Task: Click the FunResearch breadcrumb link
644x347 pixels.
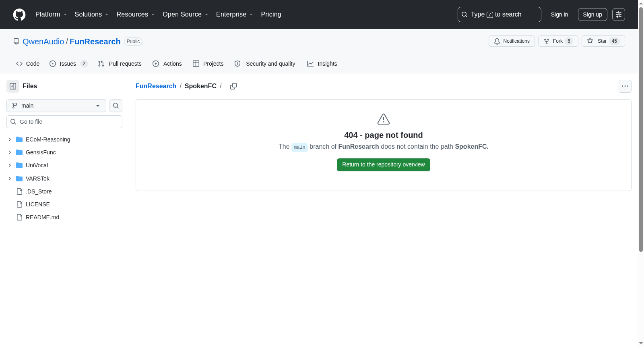Action: [156, 86]
